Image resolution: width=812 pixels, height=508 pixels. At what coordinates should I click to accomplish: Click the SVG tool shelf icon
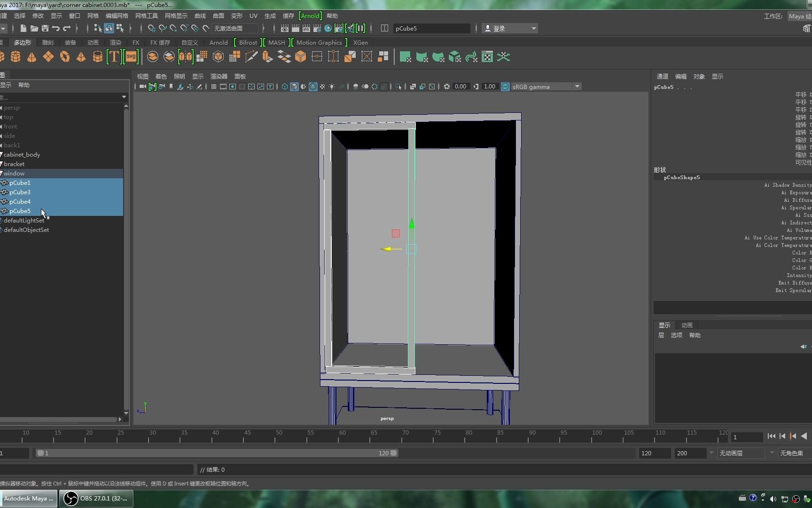[131, 57]
